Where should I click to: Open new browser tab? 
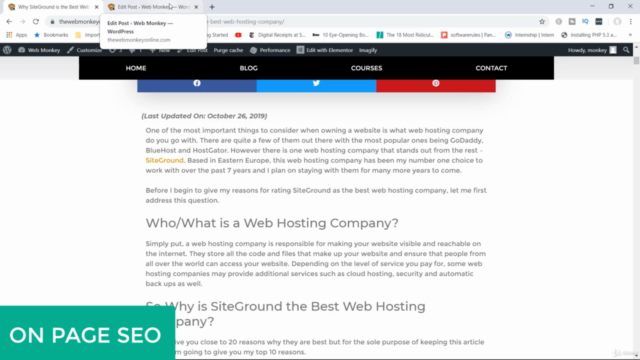[212, 7]
